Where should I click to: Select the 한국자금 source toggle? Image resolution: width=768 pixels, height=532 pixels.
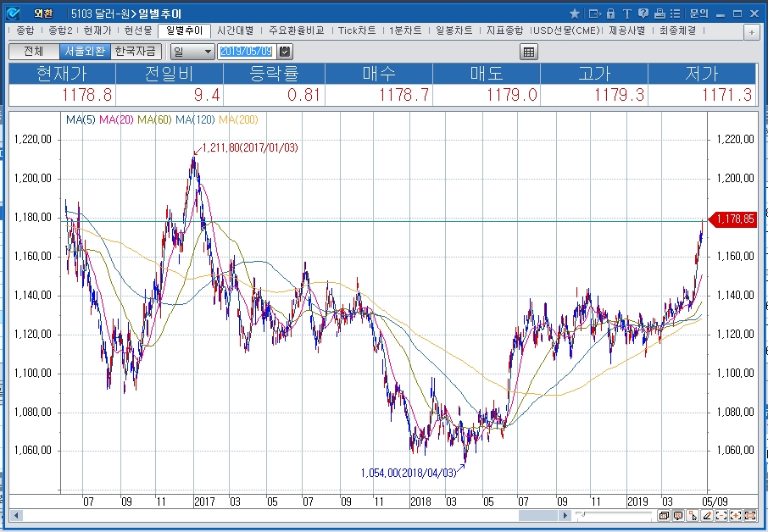[135, 52]
